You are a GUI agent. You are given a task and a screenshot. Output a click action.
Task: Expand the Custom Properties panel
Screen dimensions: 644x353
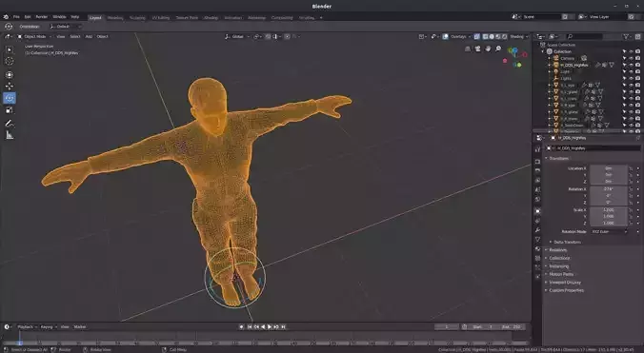(x=567, y=290)
